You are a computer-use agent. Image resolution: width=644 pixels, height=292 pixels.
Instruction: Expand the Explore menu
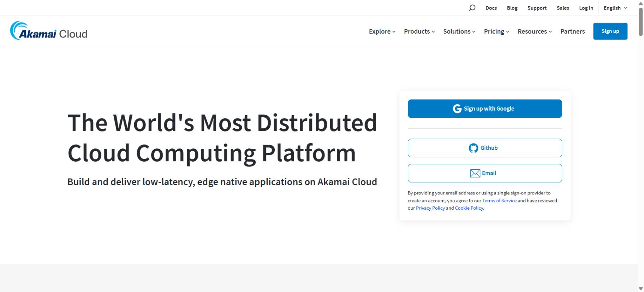click(x=382, y=31)
